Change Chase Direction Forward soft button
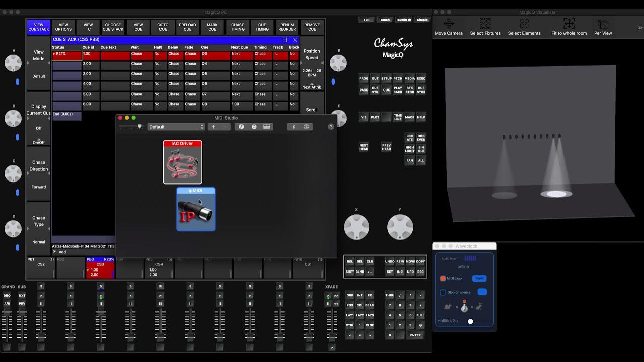 click(39, 174)
